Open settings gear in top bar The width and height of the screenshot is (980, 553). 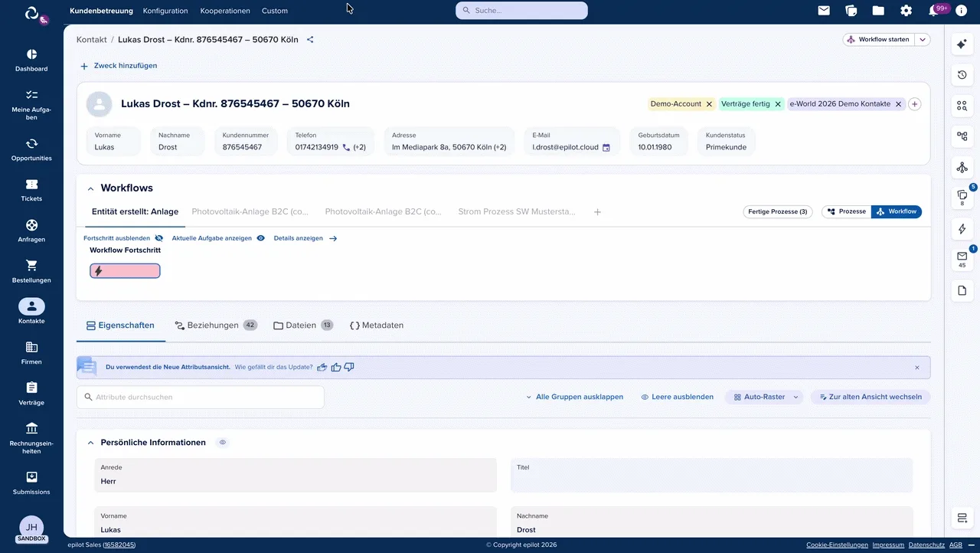click(906, 11)
